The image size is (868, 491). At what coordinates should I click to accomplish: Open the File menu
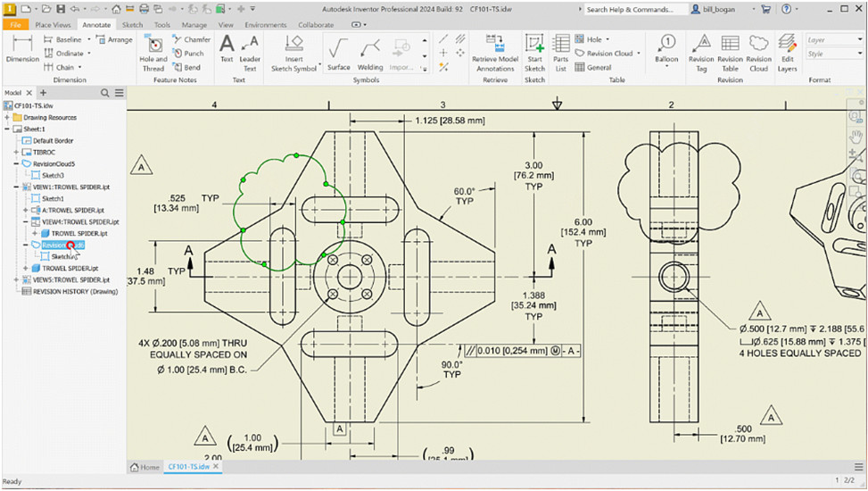pyautogui.click(x=15, y=25)
